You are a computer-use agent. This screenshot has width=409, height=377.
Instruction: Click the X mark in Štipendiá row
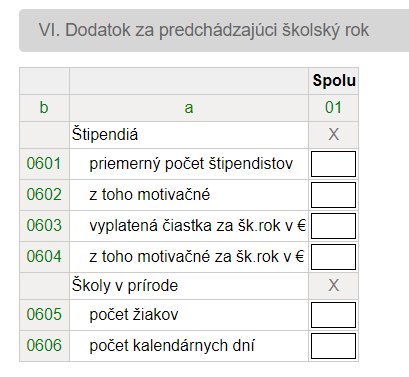pos(334,135)
